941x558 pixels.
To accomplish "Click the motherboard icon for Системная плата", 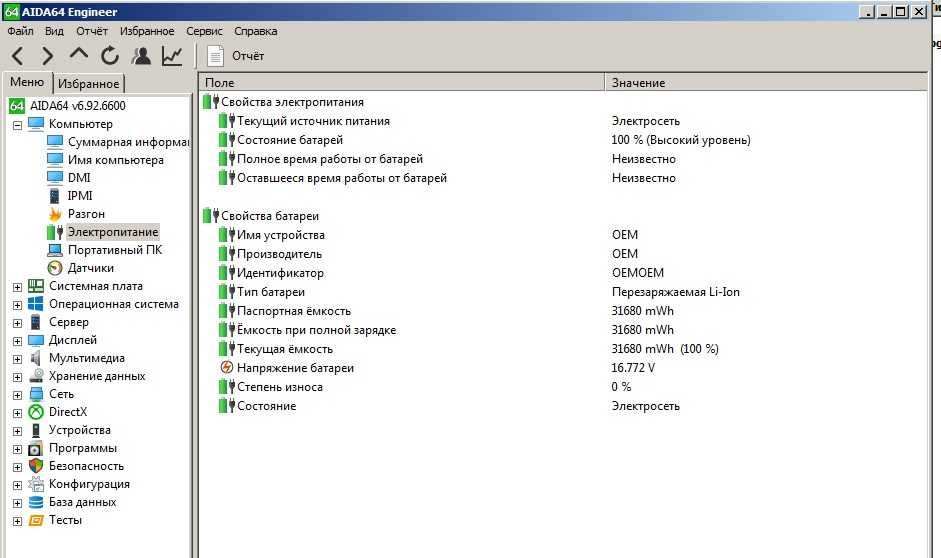I will 36,286.
